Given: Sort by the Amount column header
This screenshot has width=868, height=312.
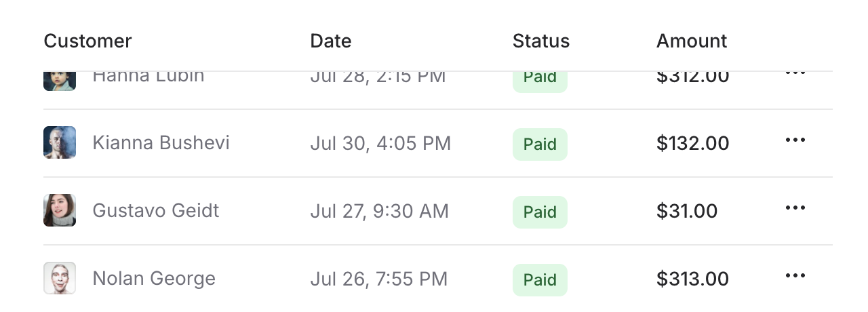Looking at the screenshot, I should [692, 41].
